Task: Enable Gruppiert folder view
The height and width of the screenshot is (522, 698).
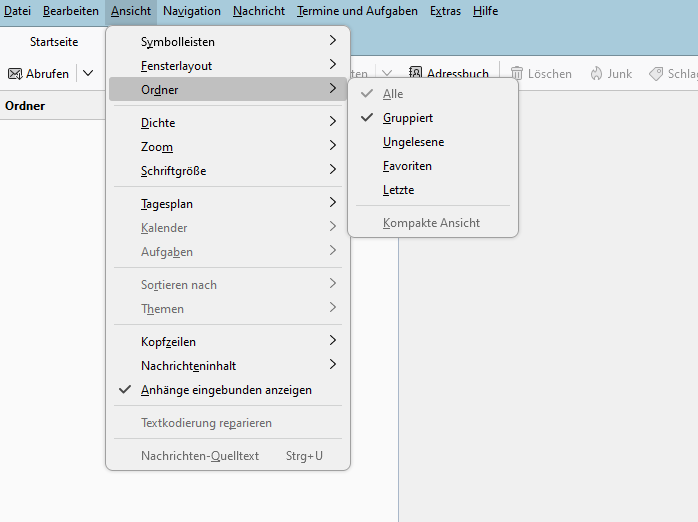Action: coord(407,118)
